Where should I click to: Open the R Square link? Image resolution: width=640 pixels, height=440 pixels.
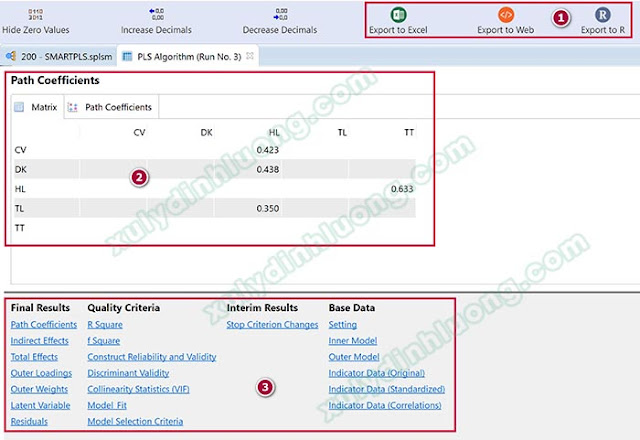[x=105, y=324]
